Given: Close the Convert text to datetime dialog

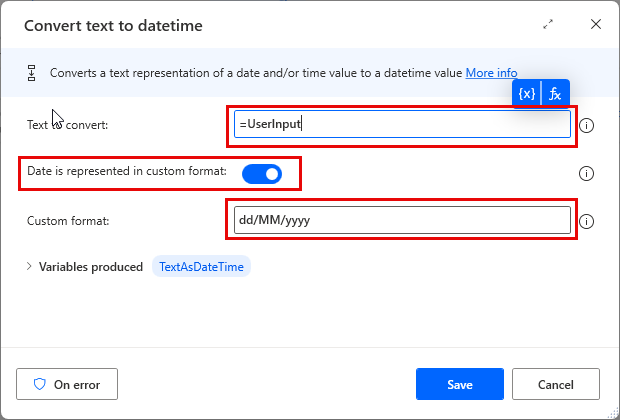Looking at the screenshot, I should pos(595,24).
